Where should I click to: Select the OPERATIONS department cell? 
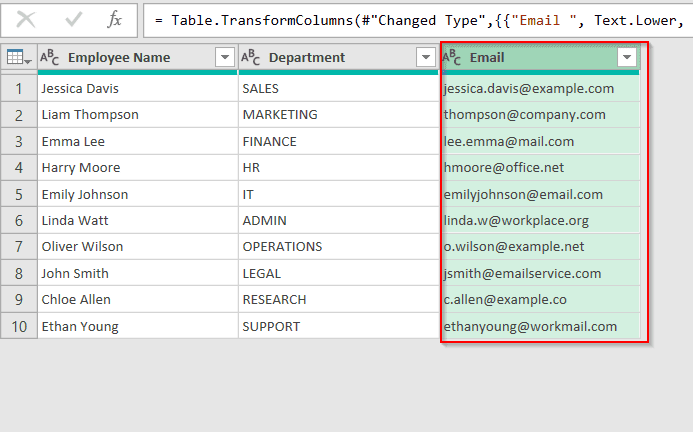pyautogui.click(x=339, y=247)
